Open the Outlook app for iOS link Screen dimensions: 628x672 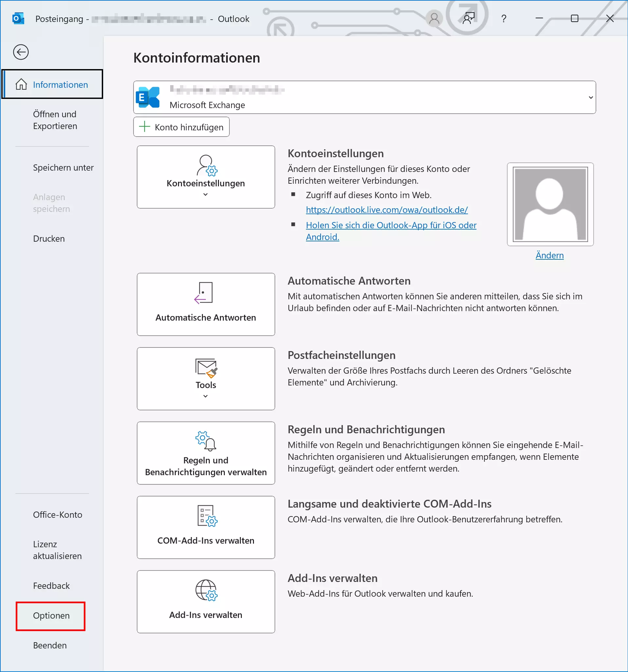(391, 231)
